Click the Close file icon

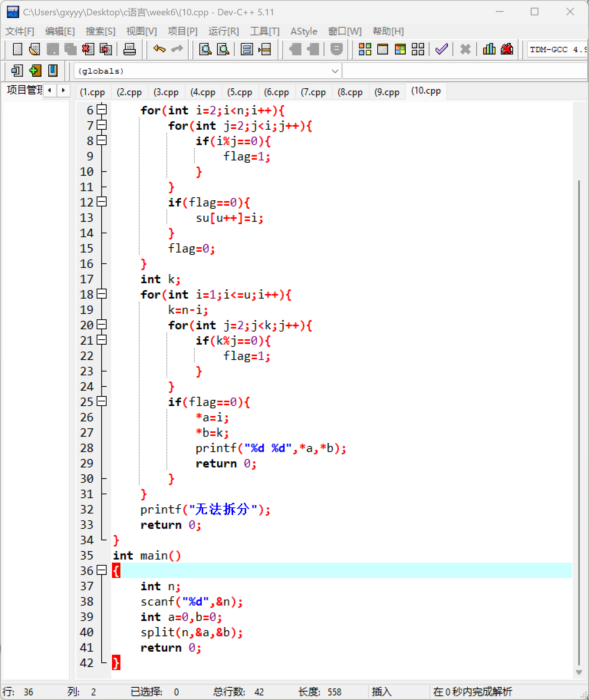pyautogui.click(x=88, y=49)
